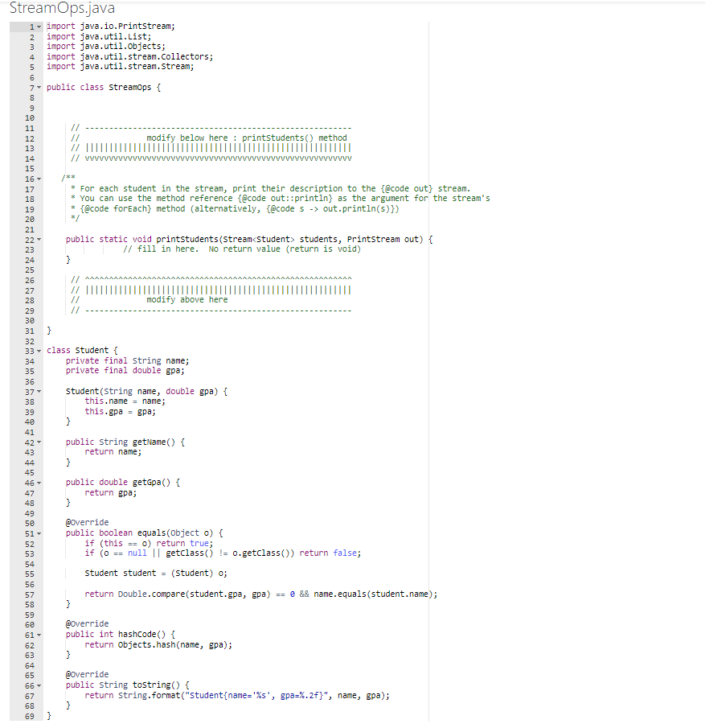
Task: Collapse the getName method fold at line 42
Action: (x=39, y=442)
